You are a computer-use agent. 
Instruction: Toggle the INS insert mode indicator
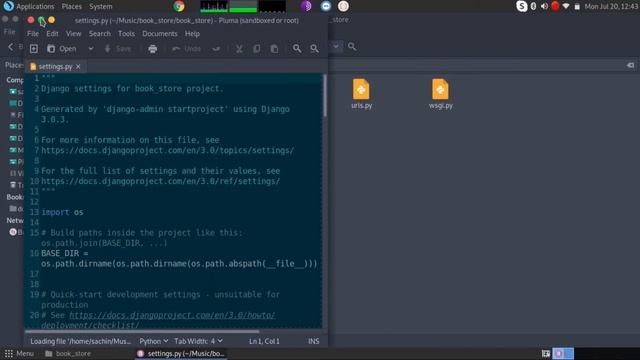(x=313, y=341)
